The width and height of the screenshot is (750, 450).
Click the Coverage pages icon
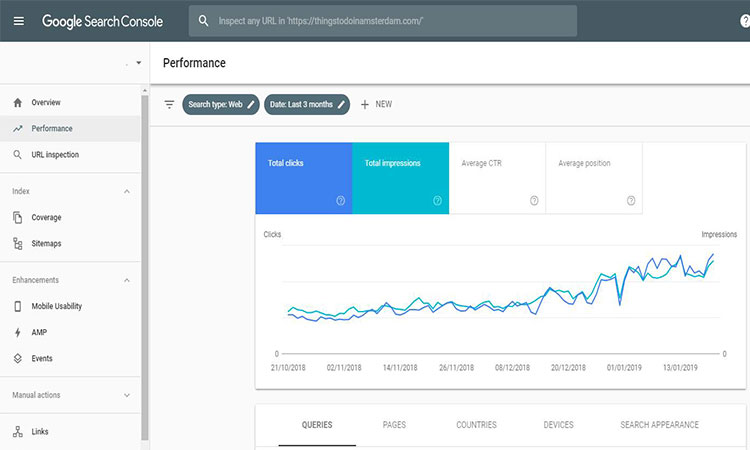click(18, 217)
